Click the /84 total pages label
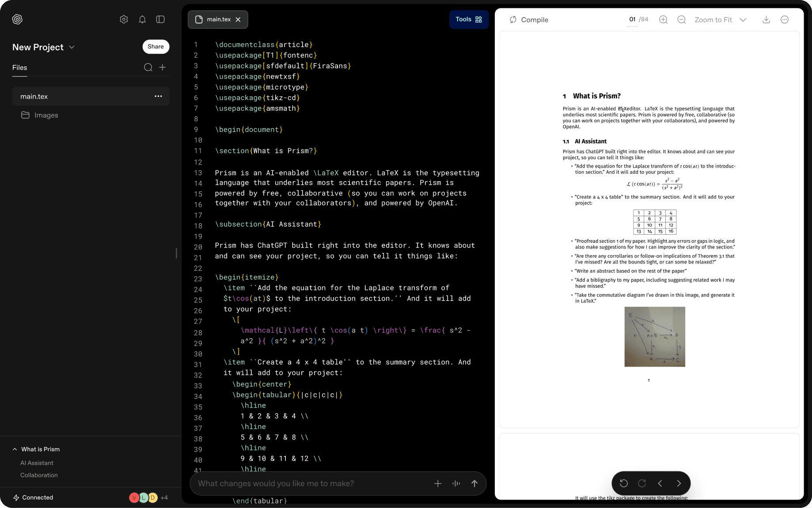The height and width of the screenshot is (508, 812). pos(644,19)
